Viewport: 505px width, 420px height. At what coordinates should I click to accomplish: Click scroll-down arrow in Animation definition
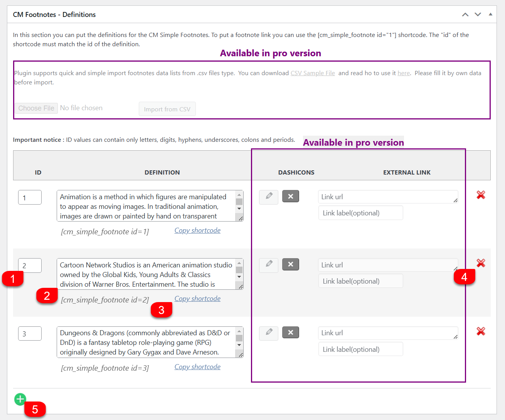coord(239,208)
